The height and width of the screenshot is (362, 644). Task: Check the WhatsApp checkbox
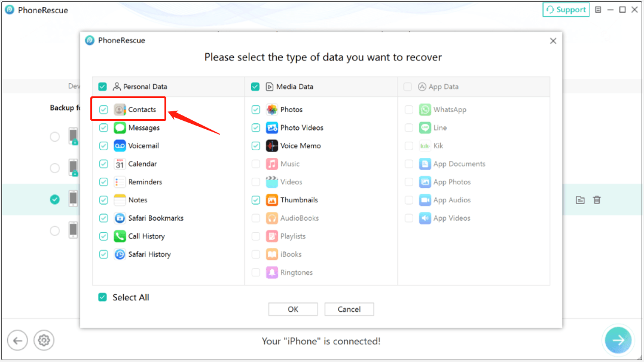point(408,109)
